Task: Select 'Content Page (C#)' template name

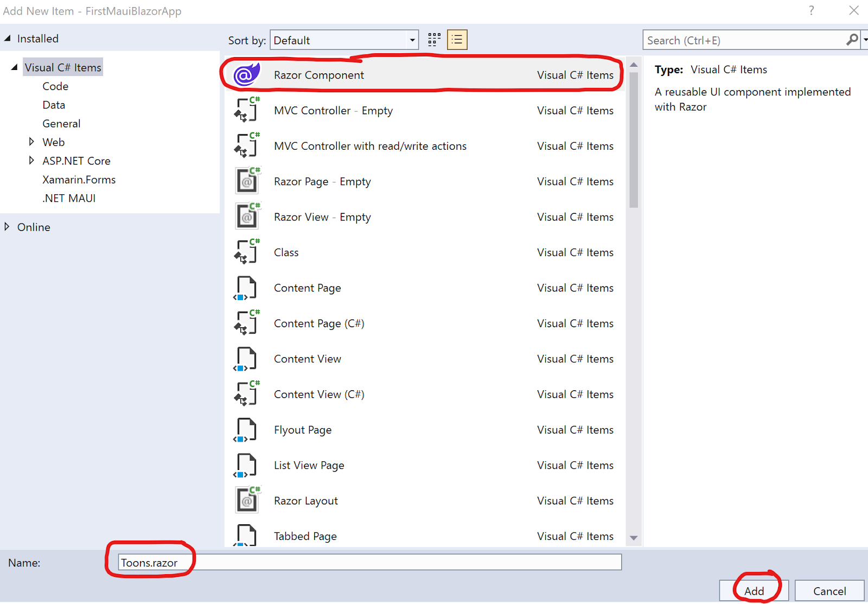Action: (319, 323)
